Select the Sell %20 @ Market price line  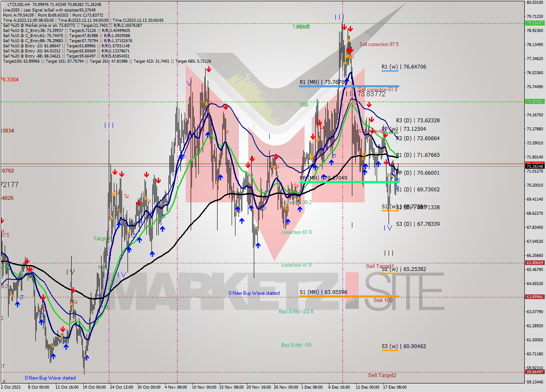coord(73,26)
